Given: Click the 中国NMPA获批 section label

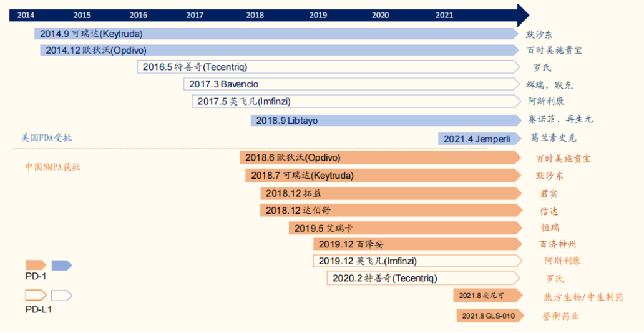Looking at the screenshot, I should pyautogui.click(x=53, y=166).
